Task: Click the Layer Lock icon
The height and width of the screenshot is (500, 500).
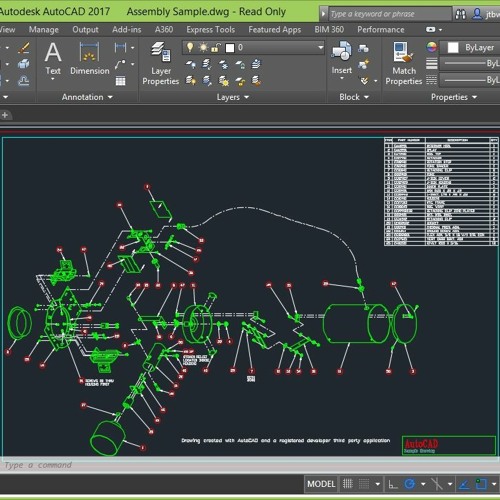Action: (240, 64)
